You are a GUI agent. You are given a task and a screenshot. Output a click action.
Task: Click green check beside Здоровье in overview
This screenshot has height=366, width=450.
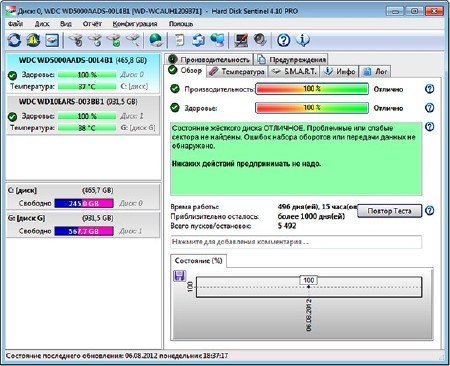175,108
